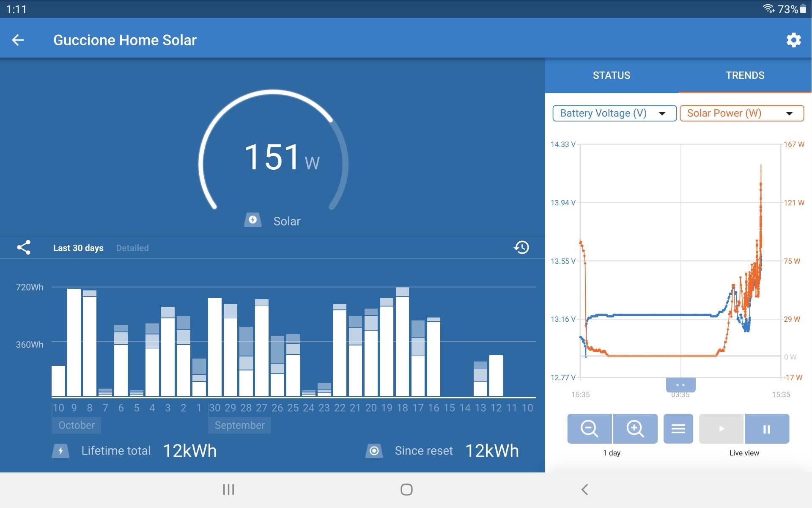Switch to the STATUS tab
The image size is (812, 508).
click(612, 75)
